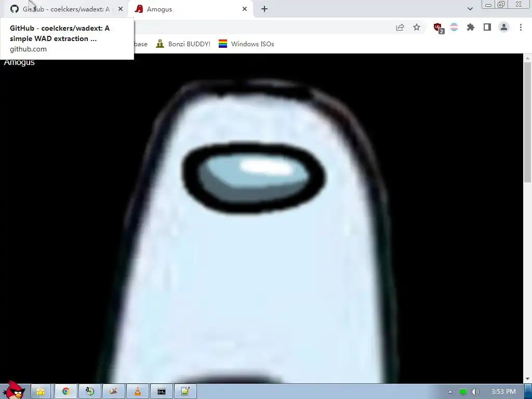Click the Show Desktop strip at taskbar end
The height and width of the screenshot is (399, 532).
pyautogui.click(x=528, y=392)
